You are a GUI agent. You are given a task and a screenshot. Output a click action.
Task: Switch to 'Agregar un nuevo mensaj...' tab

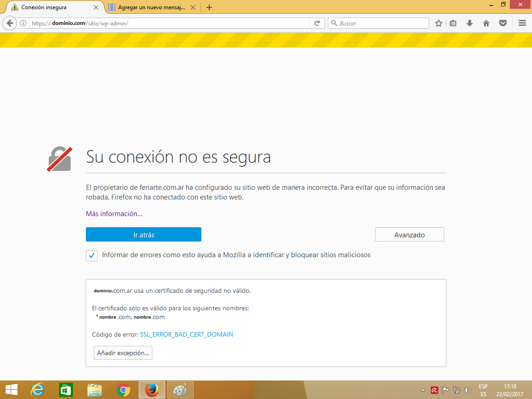[151, 7]
